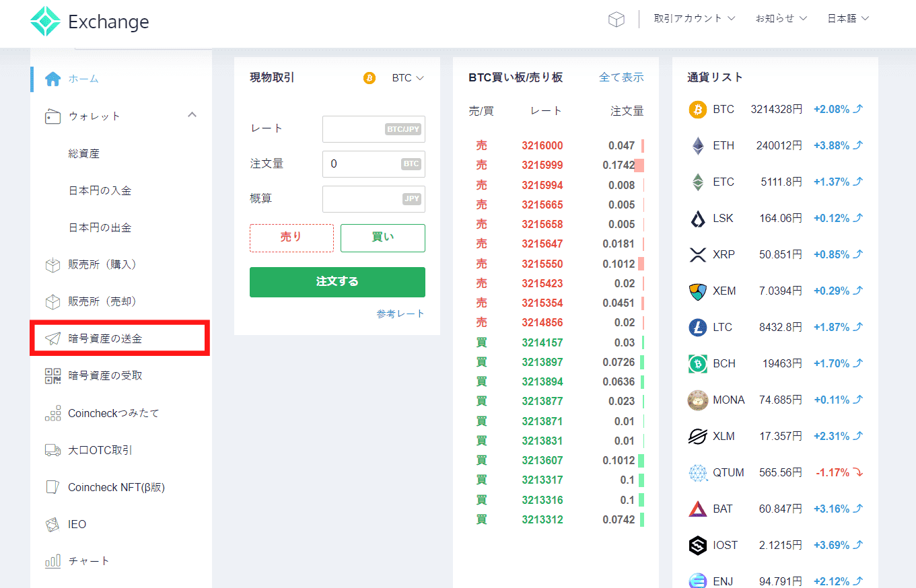Click the Litecoin LTC icon

tap(698, 327)
